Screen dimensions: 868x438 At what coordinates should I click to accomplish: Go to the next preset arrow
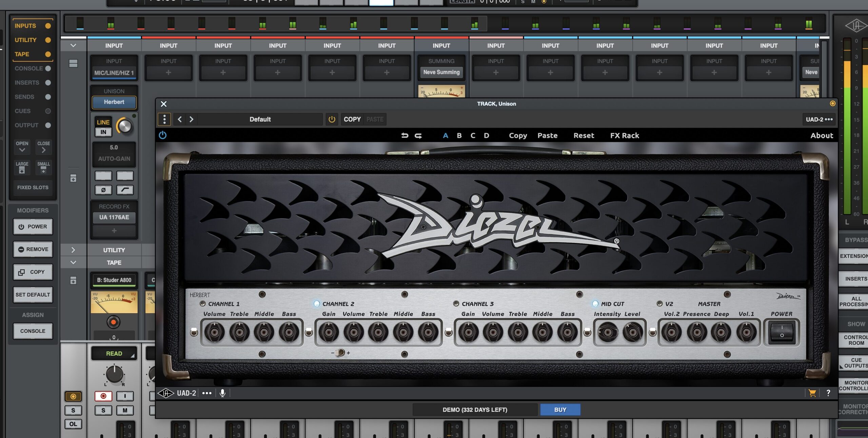point(192,119)
